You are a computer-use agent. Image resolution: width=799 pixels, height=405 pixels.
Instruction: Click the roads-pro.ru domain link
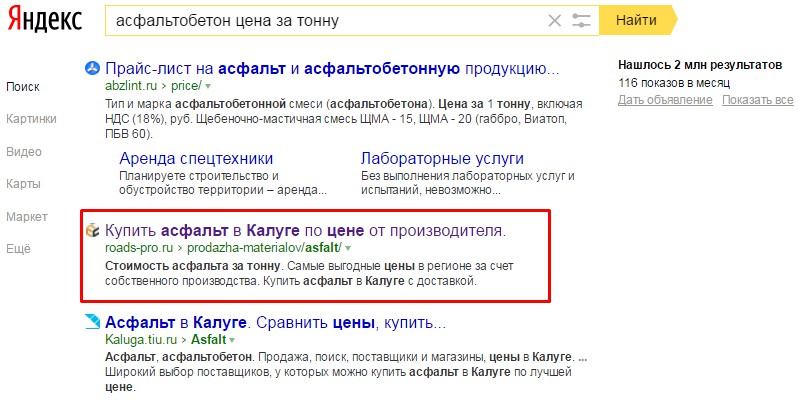pyautogui.click(x=139, y=248)
